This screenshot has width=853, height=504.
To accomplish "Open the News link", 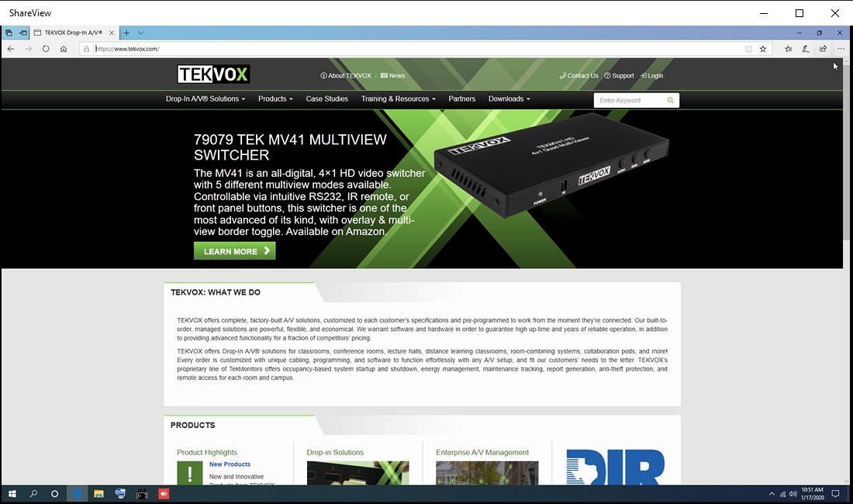I will 393,75.
